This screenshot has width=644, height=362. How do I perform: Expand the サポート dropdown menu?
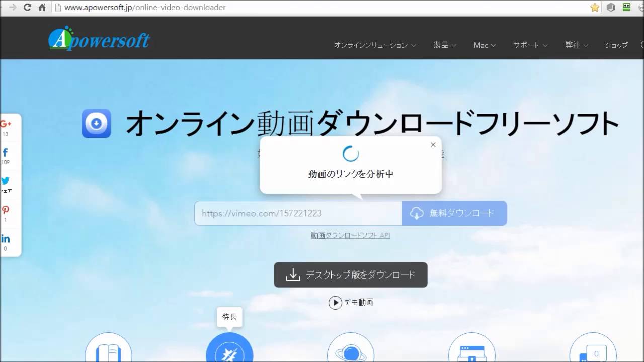[x=530, y=45]
